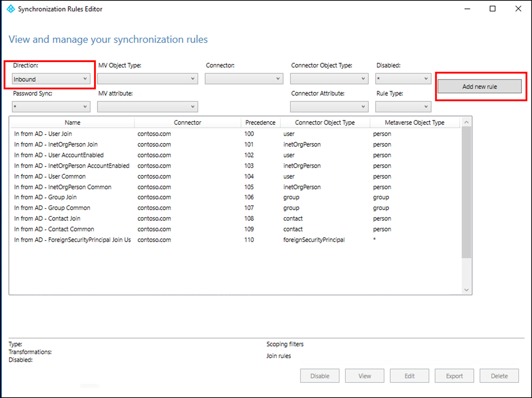Sort by the Precedence column header
The height and width of the screenshot is (398, 532).
(260, 122)
